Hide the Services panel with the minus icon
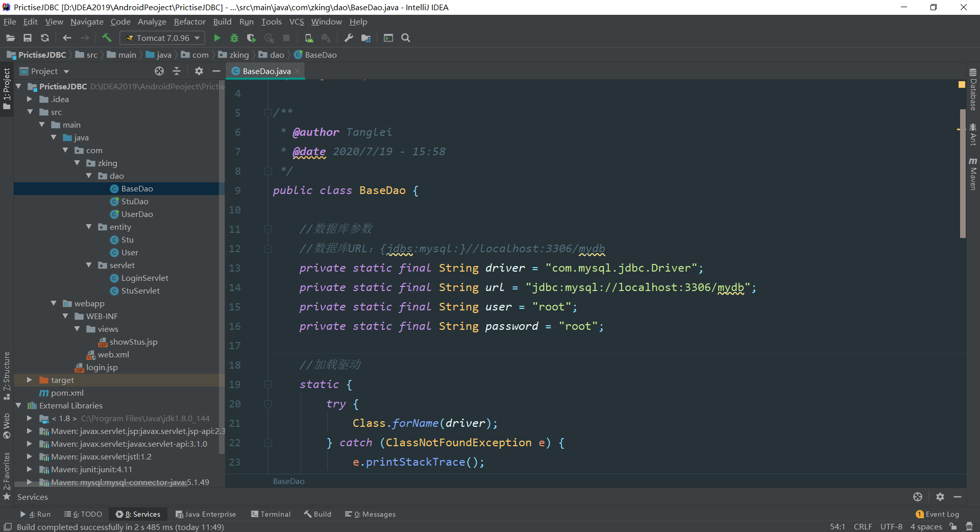Image resolution: width=980 pixels, height=532 pixels. [x=958, y=497]
